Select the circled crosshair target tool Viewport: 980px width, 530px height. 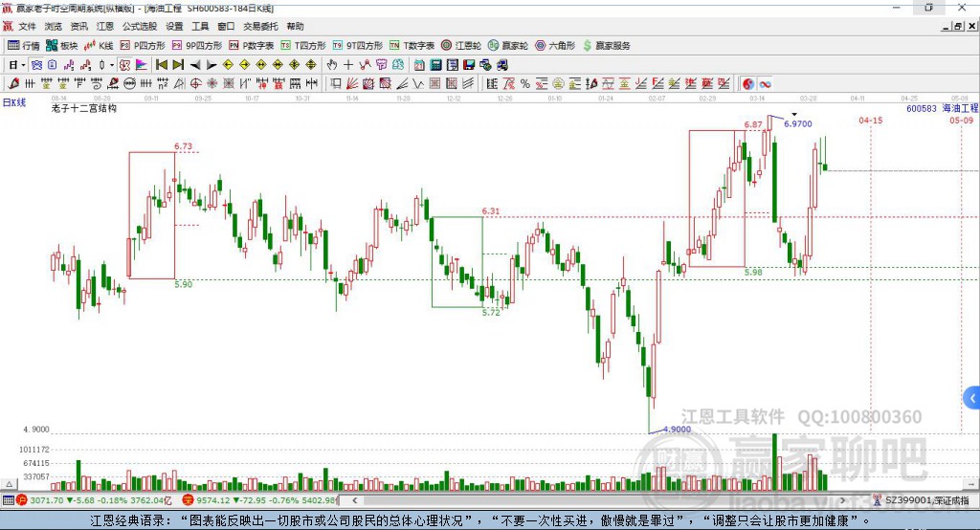[x=195, y=84]
